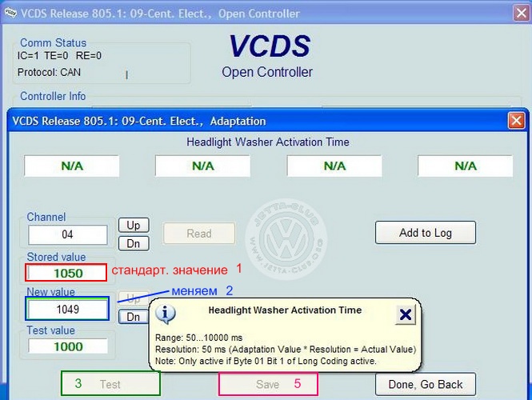Click Done, Go Back button
The image size is (532, 400).
tap(426, 384)
